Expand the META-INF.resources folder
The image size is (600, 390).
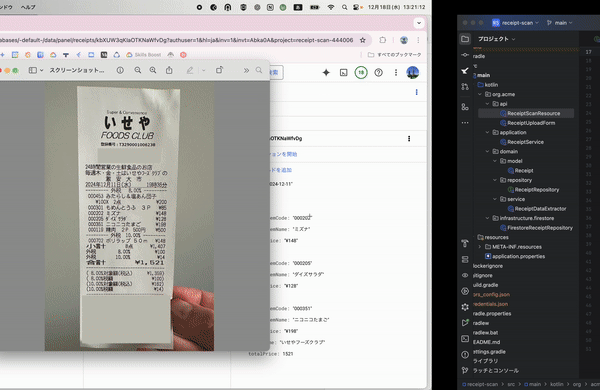click(x=480, y=247)
